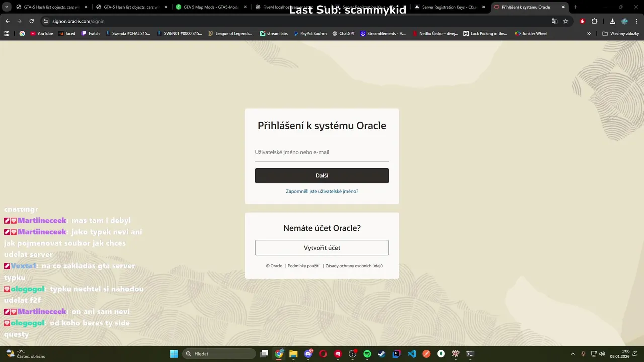The image size is (644, 362).
Task: Open a new tab with plus button
Action: click(575, 7)
